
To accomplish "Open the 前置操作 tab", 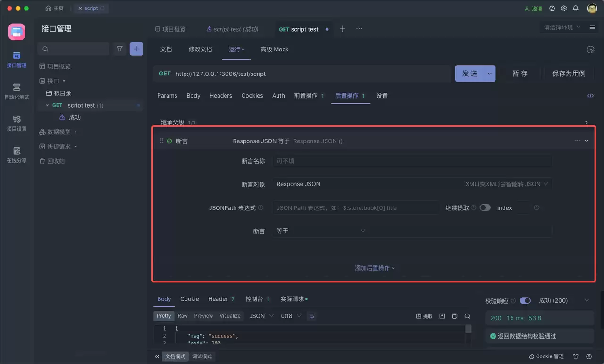I will [309, 96].
